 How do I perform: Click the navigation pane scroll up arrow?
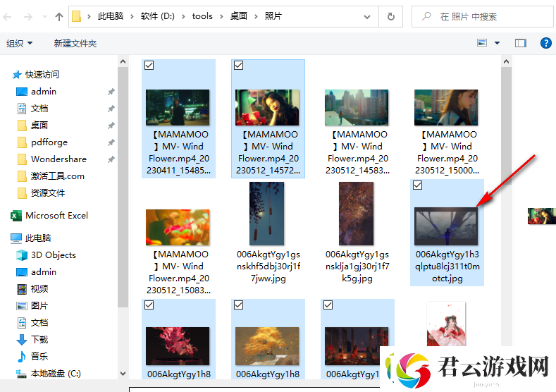point(123,62)
